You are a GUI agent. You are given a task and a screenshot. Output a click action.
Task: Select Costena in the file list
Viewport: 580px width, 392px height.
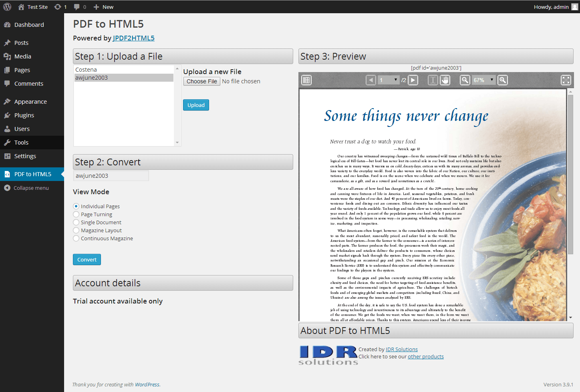[x=86, y=70]
